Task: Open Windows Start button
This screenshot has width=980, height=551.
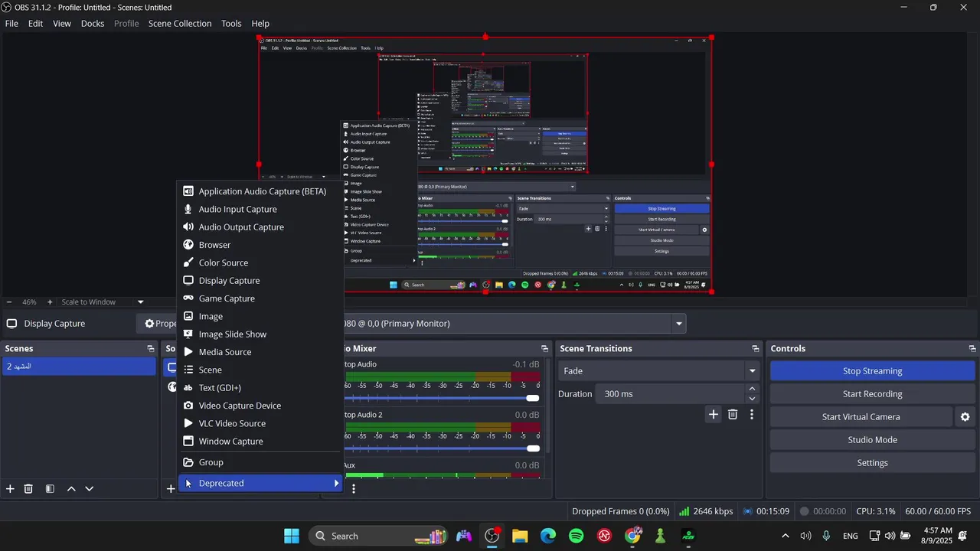Action: point(292,536)
